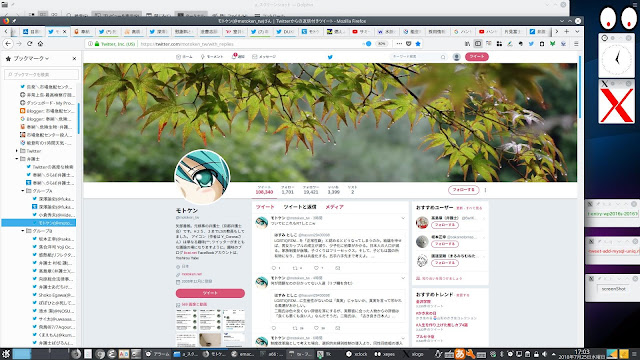Image resolution: width=640 pixels, height=360 pixels.
Task: Open Twitter 通知 notifications with badge
Action: point(238,56)
